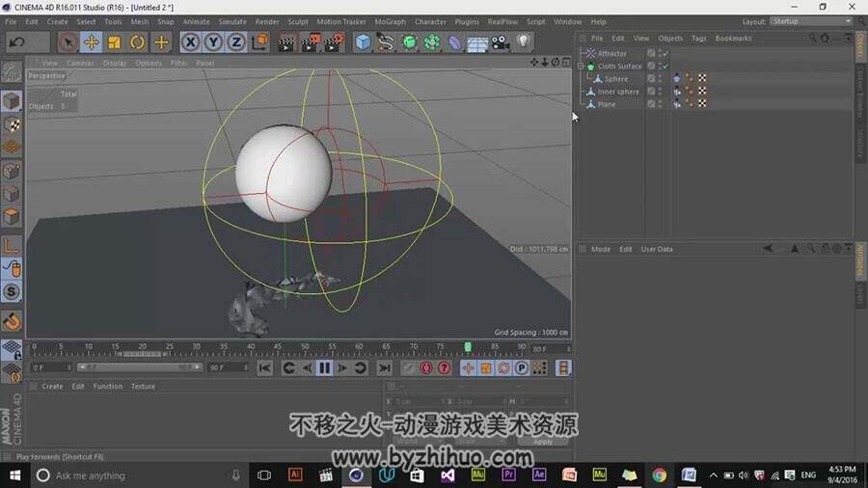Screen dimensions: 868x488
Task: Click Record Active Objects button
Action: pos(409,368)
